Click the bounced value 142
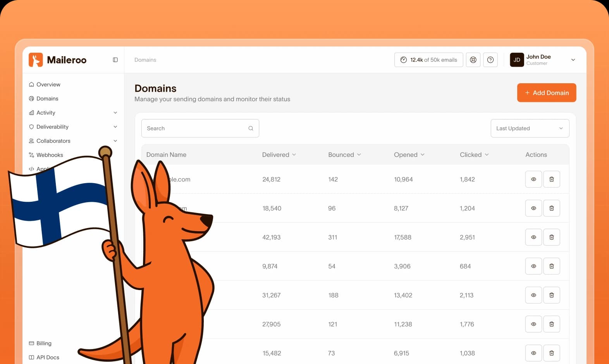609x364 pixels. [x=333, y=179]
